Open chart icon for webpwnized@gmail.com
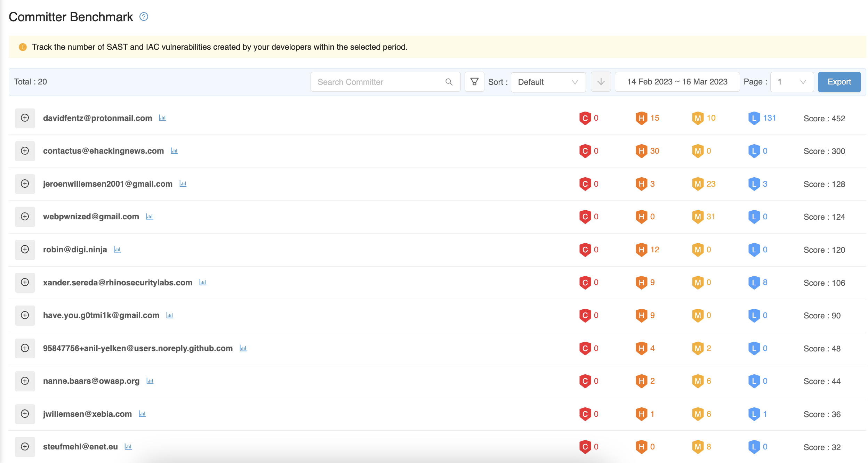The width and height of the screenshot is (868, 463). 150,217
